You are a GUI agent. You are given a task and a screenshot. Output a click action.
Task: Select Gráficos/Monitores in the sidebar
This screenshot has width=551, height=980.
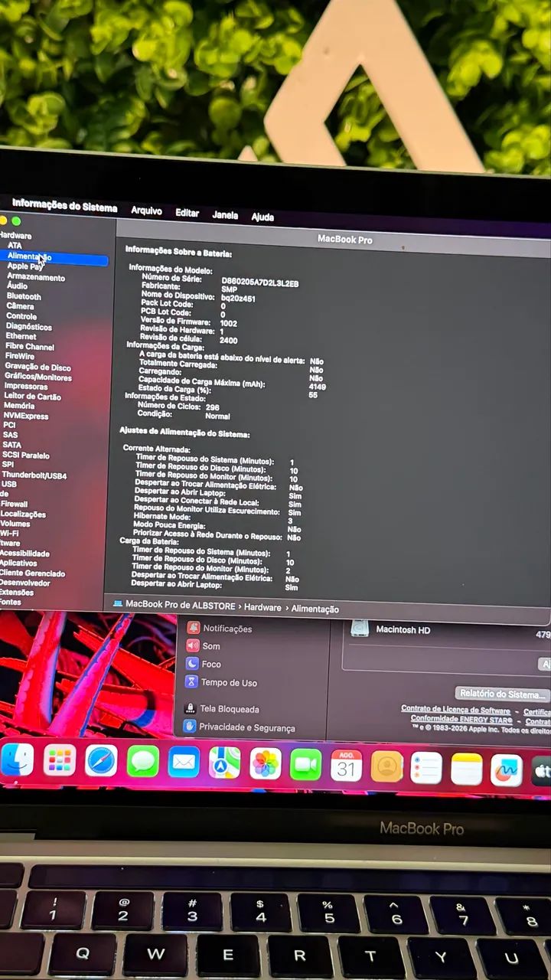38,377
